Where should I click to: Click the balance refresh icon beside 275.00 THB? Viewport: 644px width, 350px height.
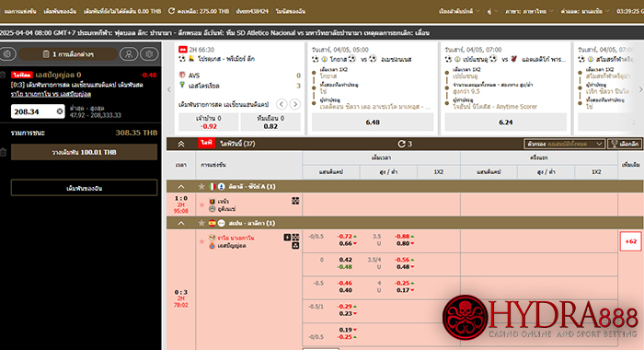[x=171, y=11]
